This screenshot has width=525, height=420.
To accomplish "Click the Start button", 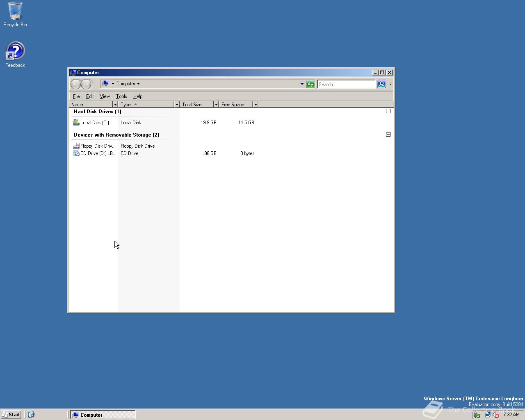I will 11,415.
